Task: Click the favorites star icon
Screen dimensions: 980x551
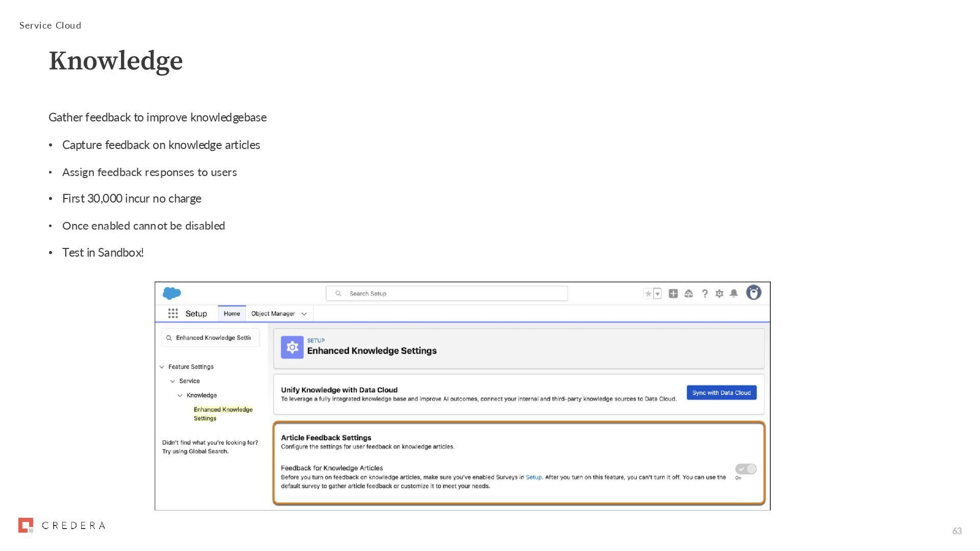Action: (x=648, y=293)
